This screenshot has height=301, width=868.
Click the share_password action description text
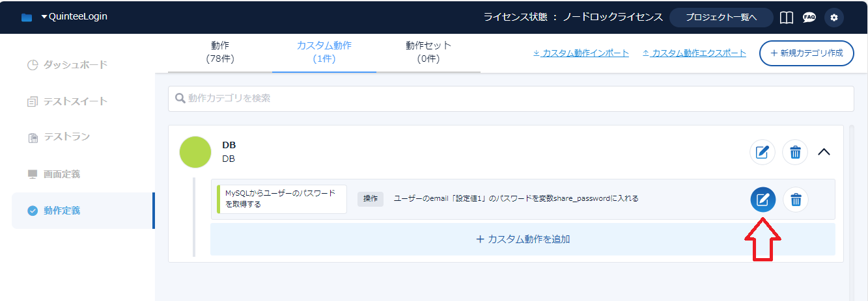(x=516, y=198)
